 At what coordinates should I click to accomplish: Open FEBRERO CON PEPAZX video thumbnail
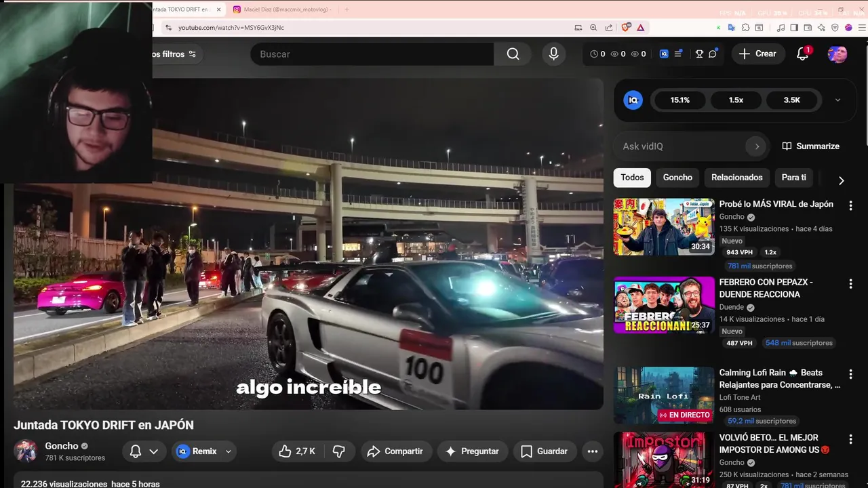(664, 305)
